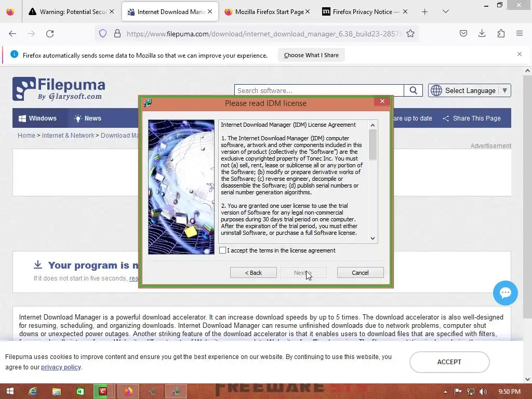Close the Firefox Privacy Notice tab
This screenshot has width=532, height=399.
(x=405, y=11)
